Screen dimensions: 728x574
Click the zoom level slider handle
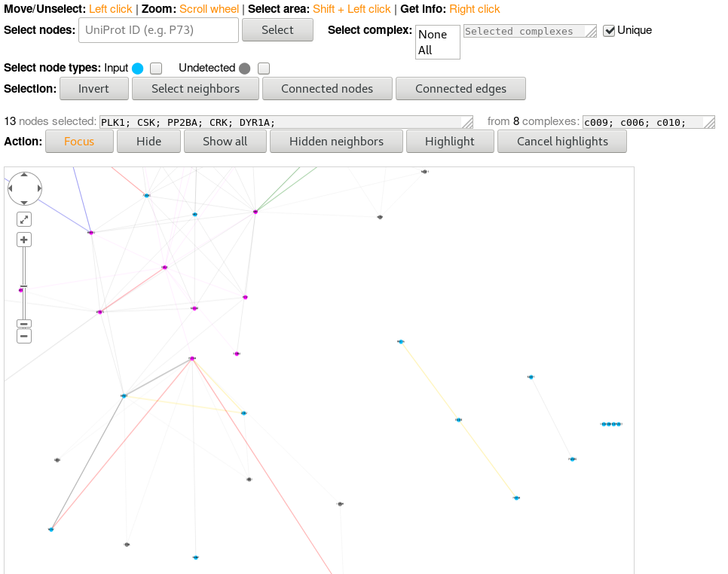click(x=23, y=285)
